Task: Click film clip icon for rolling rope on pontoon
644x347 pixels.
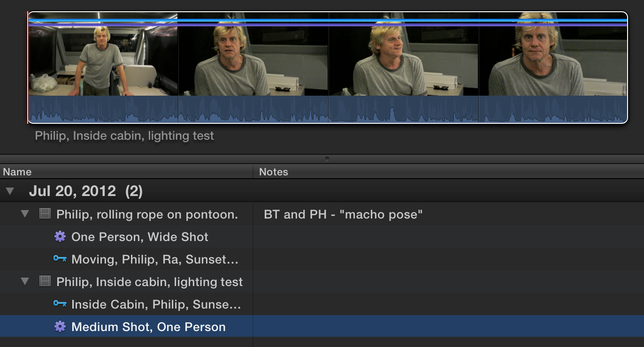Action: (x=45, y=214)
